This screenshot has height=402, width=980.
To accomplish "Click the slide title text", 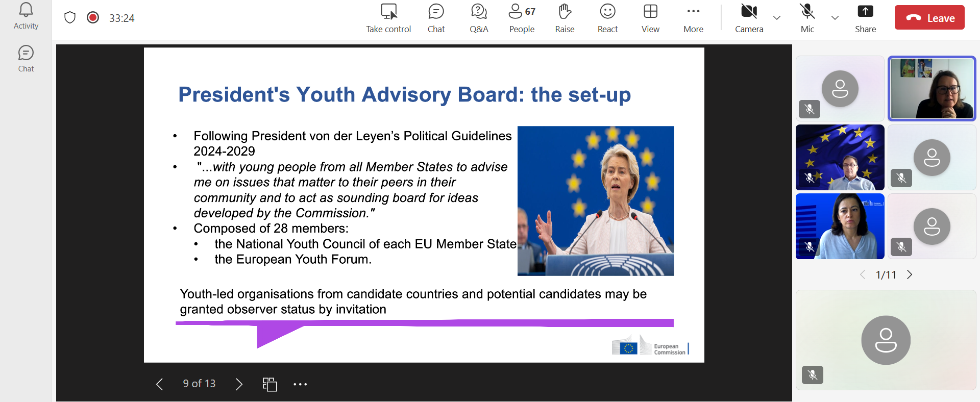I will pos(404,94).
